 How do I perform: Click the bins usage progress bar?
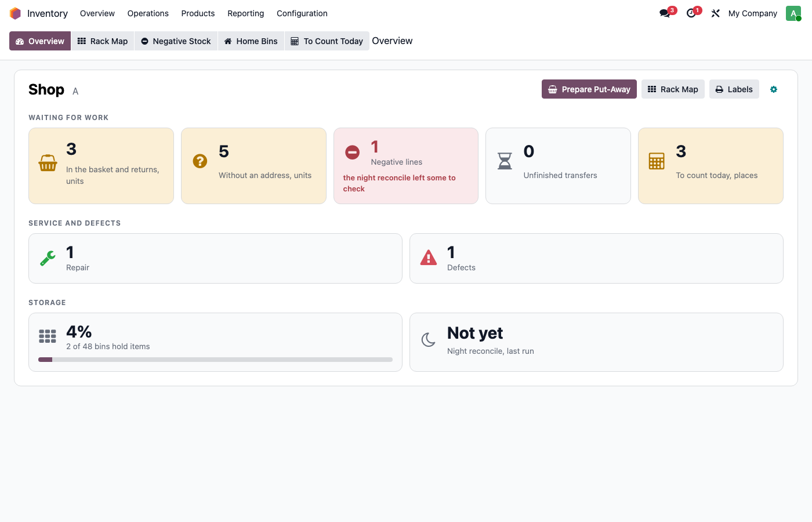tap(216, 360)
